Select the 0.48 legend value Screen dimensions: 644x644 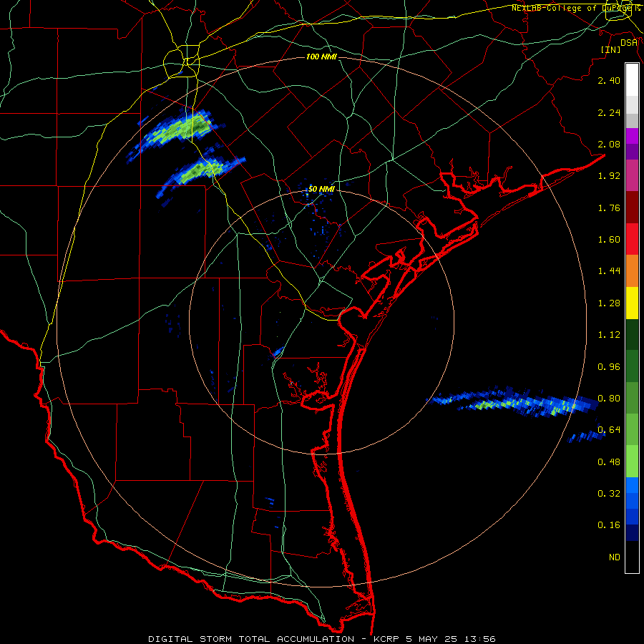point(609,462)
